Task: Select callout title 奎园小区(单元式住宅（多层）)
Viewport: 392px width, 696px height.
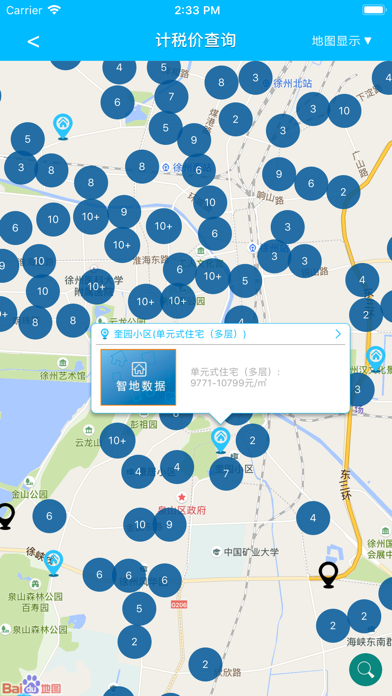Action: click(180, 334)
